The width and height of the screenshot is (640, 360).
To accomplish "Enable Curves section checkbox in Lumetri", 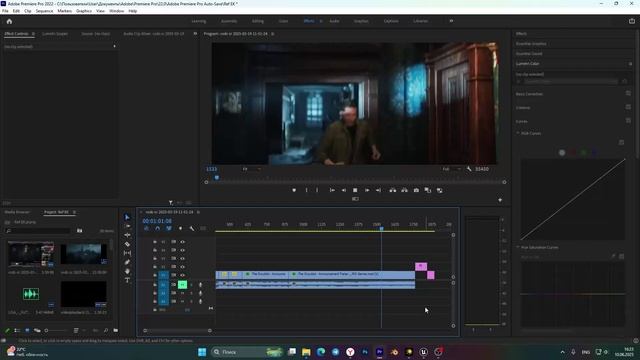I will [628, 121].
